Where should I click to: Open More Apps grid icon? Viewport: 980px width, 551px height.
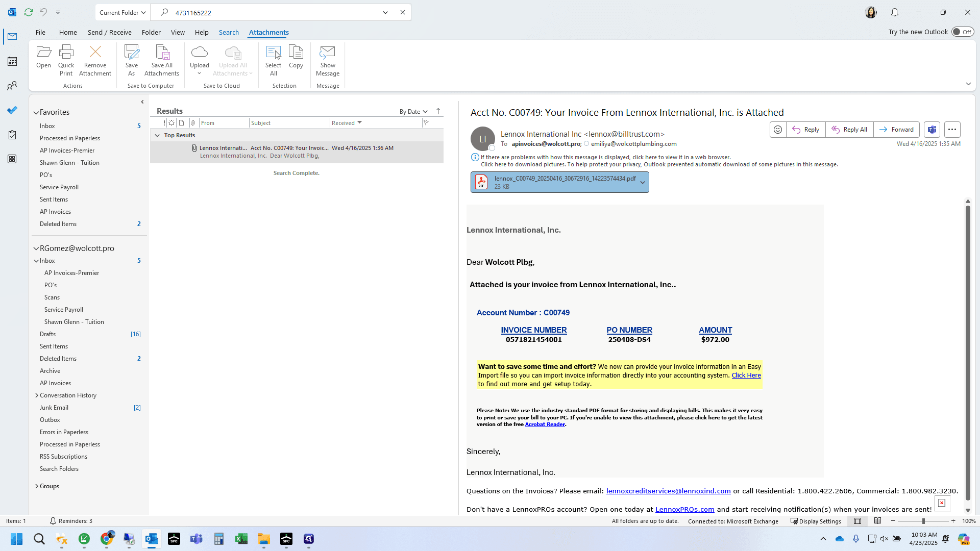(12, 159)
